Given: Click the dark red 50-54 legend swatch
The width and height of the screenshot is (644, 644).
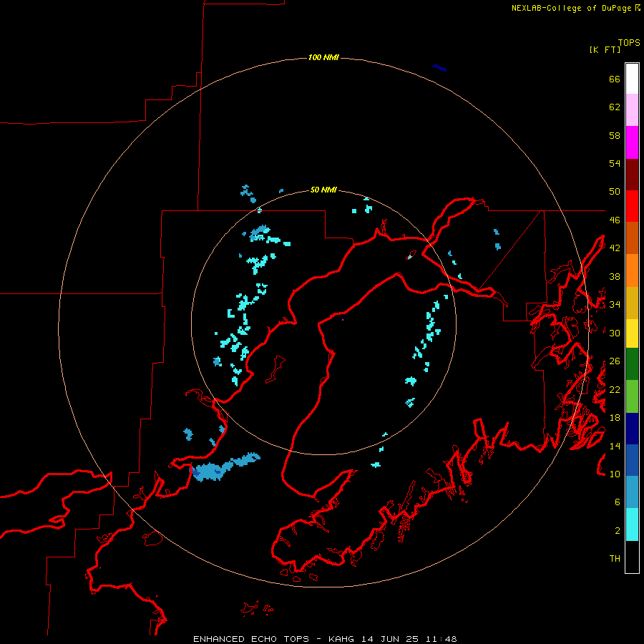Looking at the screenshot, I should pos(632,175).
